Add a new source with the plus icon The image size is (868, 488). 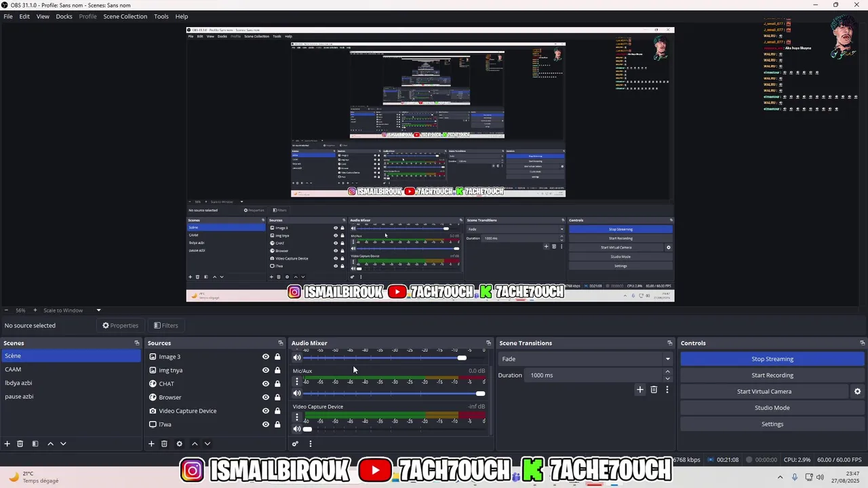coord(151,444)
